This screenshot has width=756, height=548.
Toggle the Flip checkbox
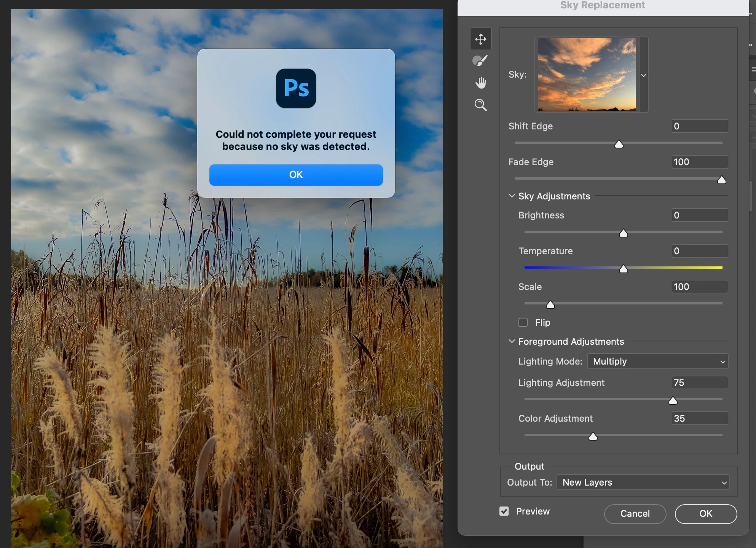[523, 322]
